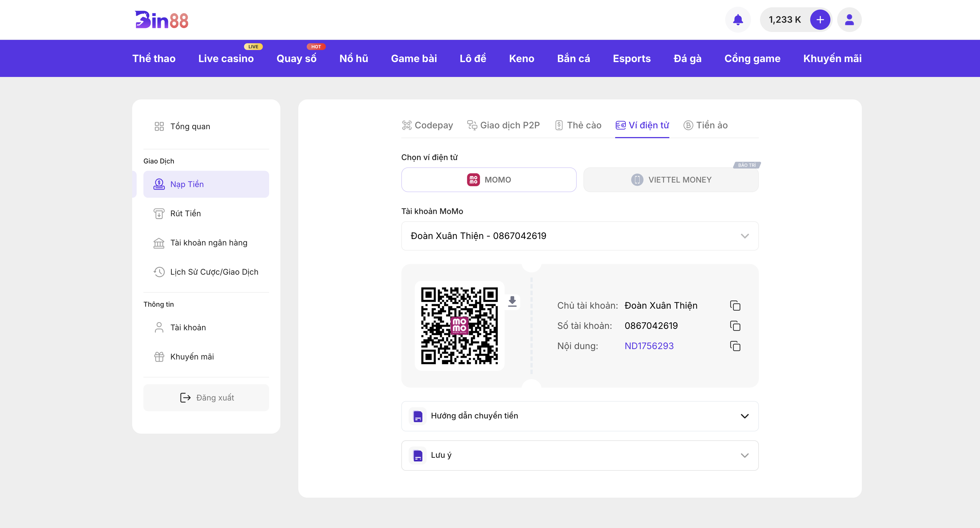The image size is (980, 528).
Task: Switch to the Thẻ cào tab
Action: click(578, 125)
